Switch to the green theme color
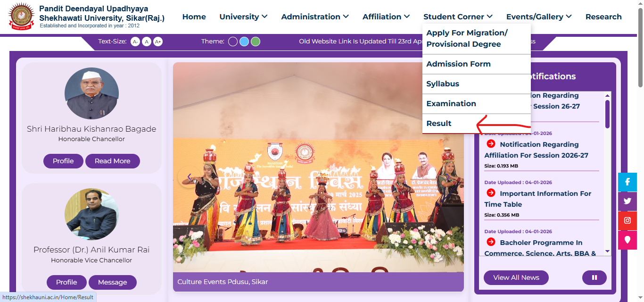 [256, 42]
